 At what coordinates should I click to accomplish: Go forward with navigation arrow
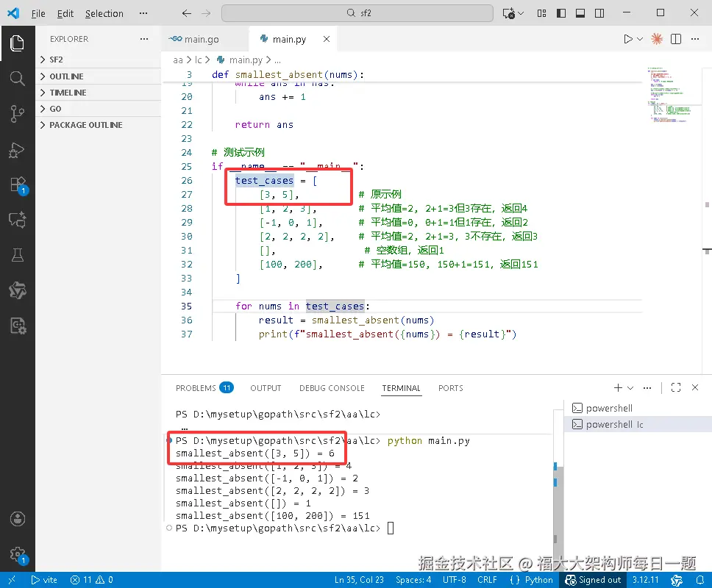(206, 13)
